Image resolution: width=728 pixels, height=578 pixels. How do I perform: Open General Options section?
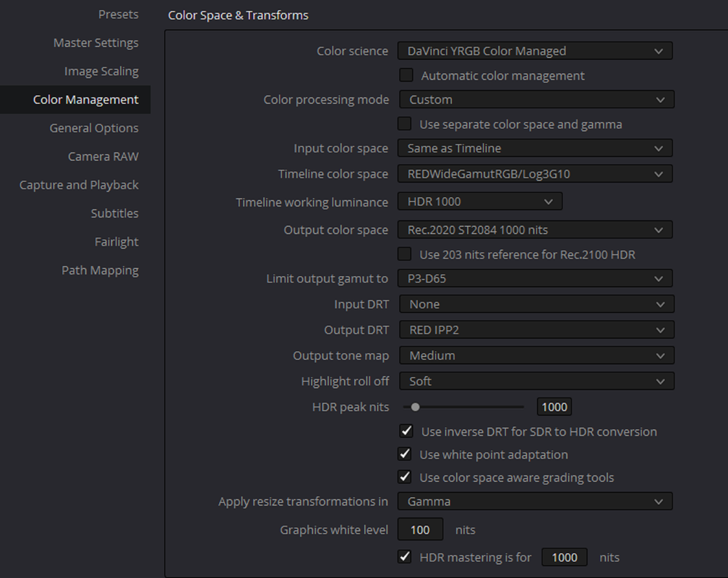click(94, 128)
